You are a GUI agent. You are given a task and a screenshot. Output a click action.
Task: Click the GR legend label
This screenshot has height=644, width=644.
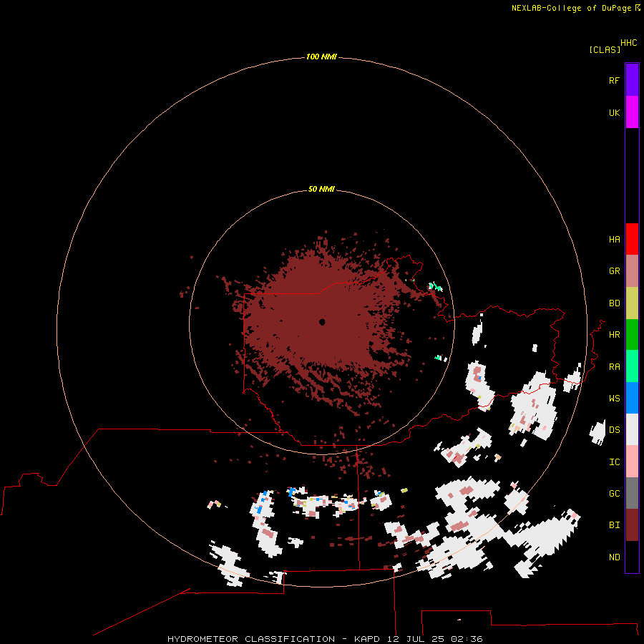point(614,271)
